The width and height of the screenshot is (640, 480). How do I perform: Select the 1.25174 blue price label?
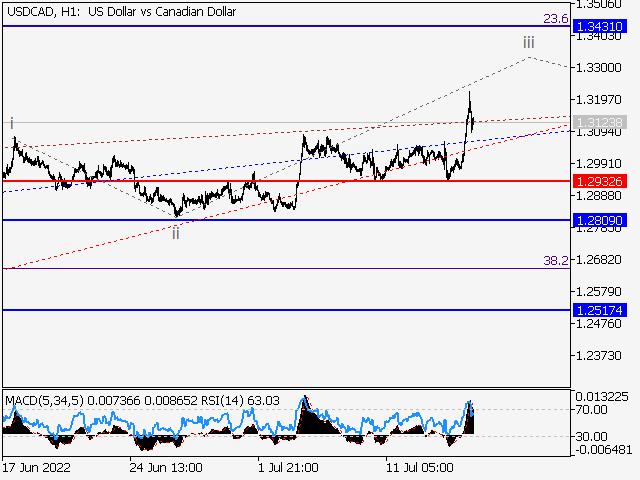[x=600, y=310]
